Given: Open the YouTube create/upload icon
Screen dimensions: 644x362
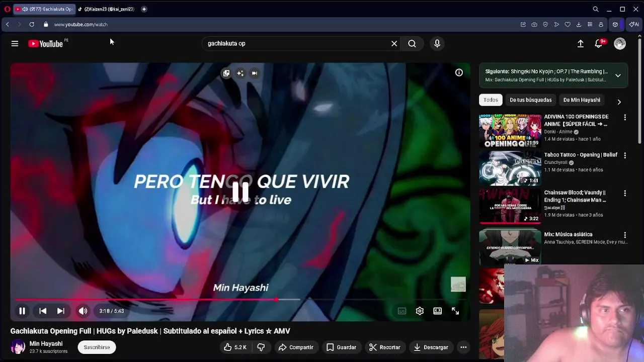Looking at the screenshot, I should (581, 44).
